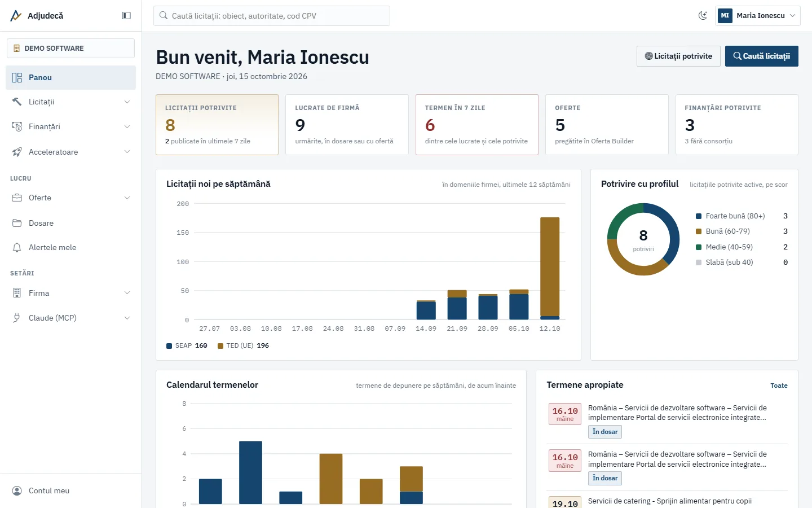Open the Maria Ionescu account dropdown
This screenshot has height=508, width=812.
(x=758, y=16)
